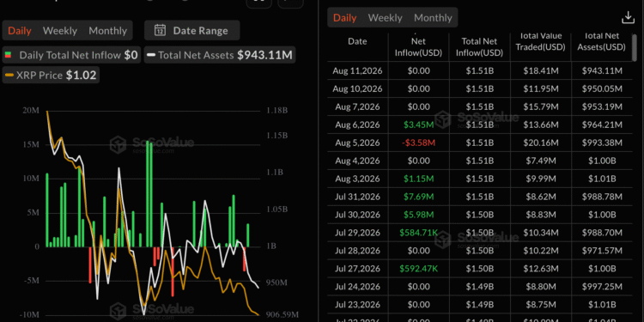Click the $988.78M net assets cell

pos(602,197)
